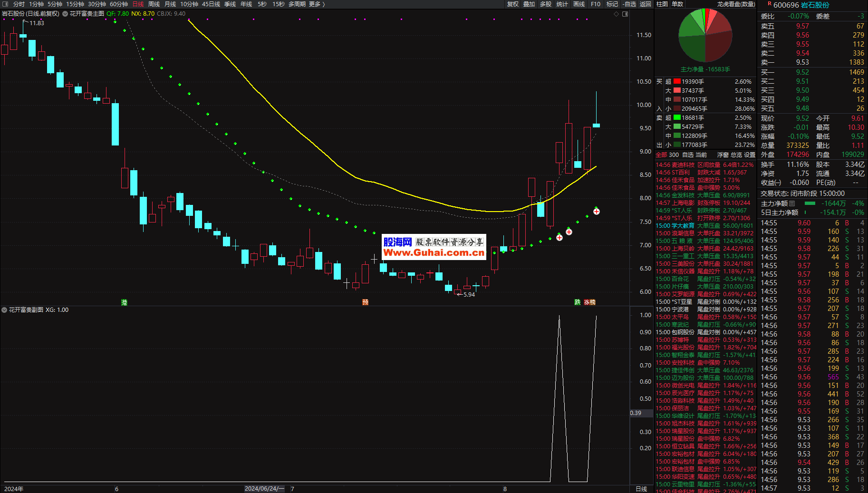Click the 港 marker badge on the chart
868x493 pixels.
tap(124, 302)
